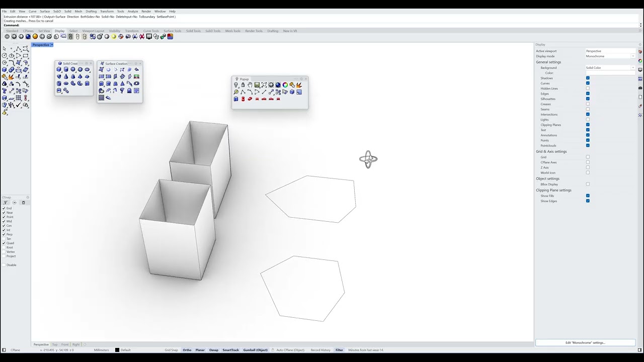Open the Analyze menu
The image size is (644, 362).
coord(133,11)
